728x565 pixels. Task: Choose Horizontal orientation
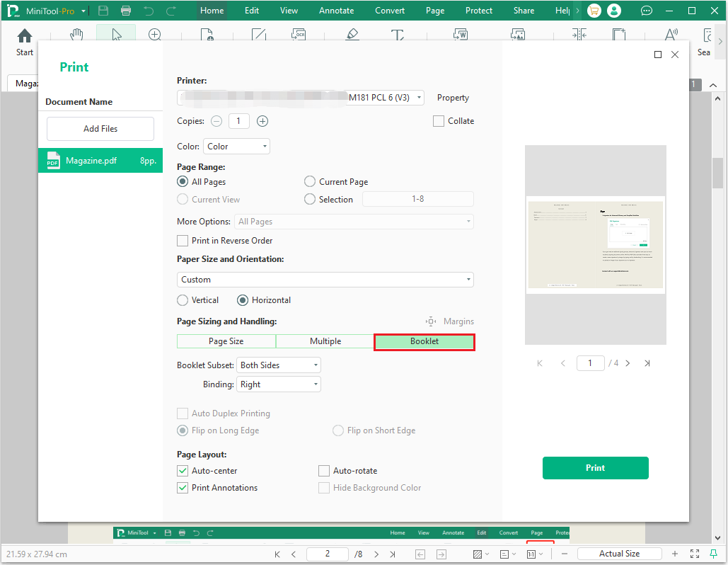[243, 300]
